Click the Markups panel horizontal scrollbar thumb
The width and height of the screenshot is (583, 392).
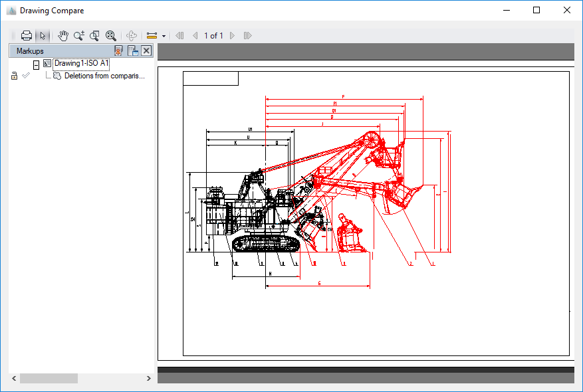(49, 378)
